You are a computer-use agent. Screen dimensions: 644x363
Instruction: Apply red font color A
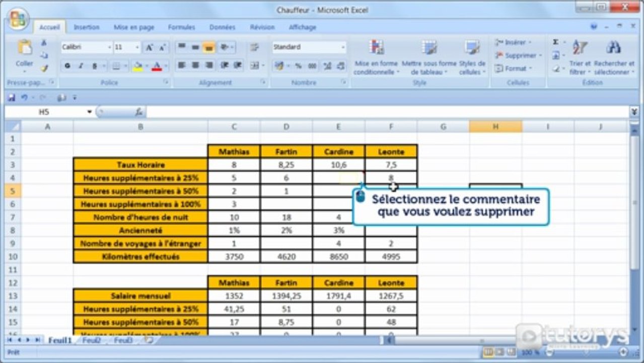[157, 66]
